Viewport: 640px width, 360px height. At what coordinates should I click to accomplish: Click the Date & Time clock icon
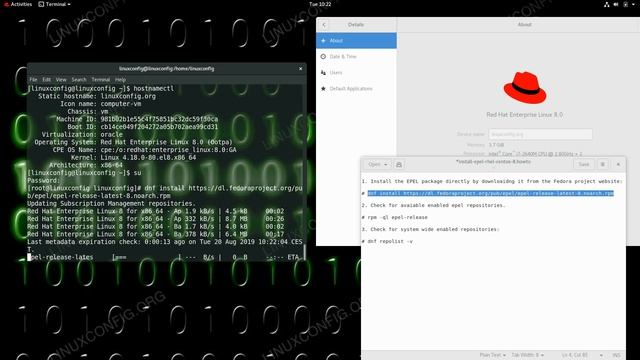click(x=323, y=56)
